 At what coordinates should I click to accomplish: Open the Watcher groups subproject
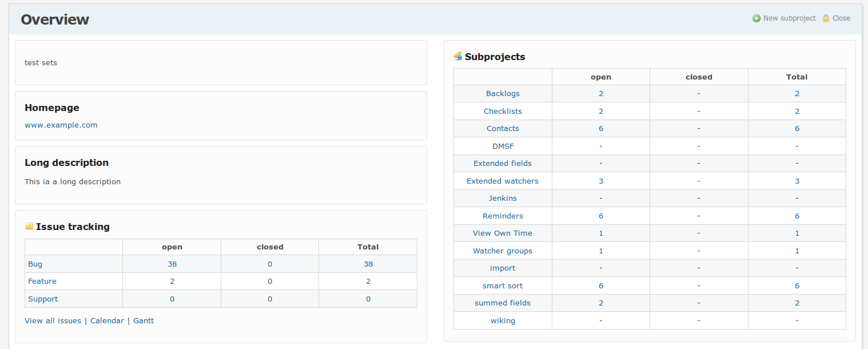[x=503, y=251]
